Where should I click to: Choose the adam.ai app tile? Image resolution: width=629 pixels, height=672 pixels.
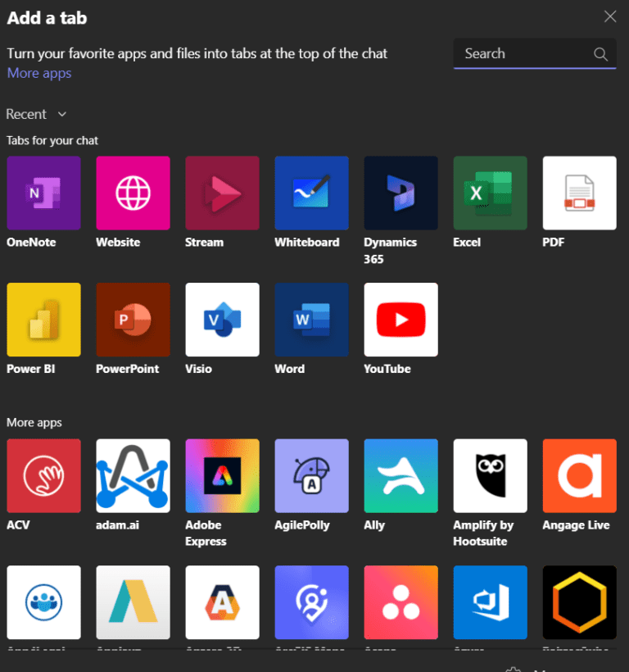[x=133, y=475]
